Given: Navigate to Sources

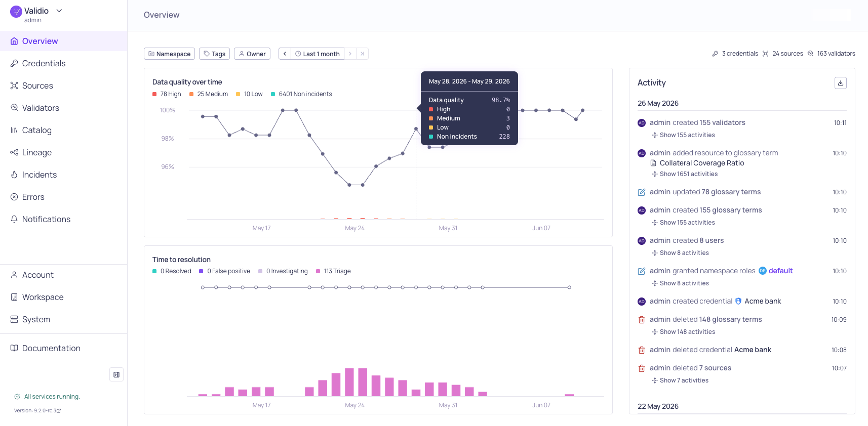Looking at the screenshot, I should 63,86.
